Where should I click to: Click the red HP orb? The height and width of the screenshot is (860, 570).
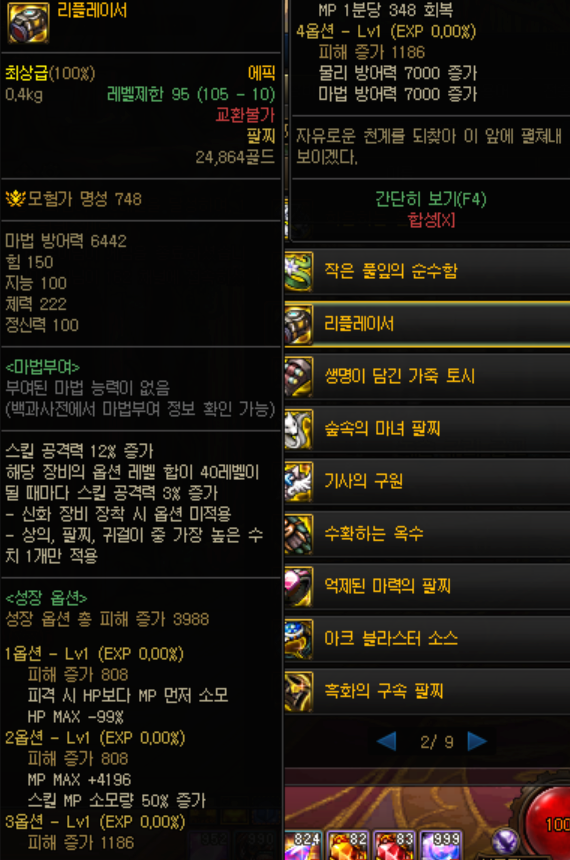click(548, 823)
